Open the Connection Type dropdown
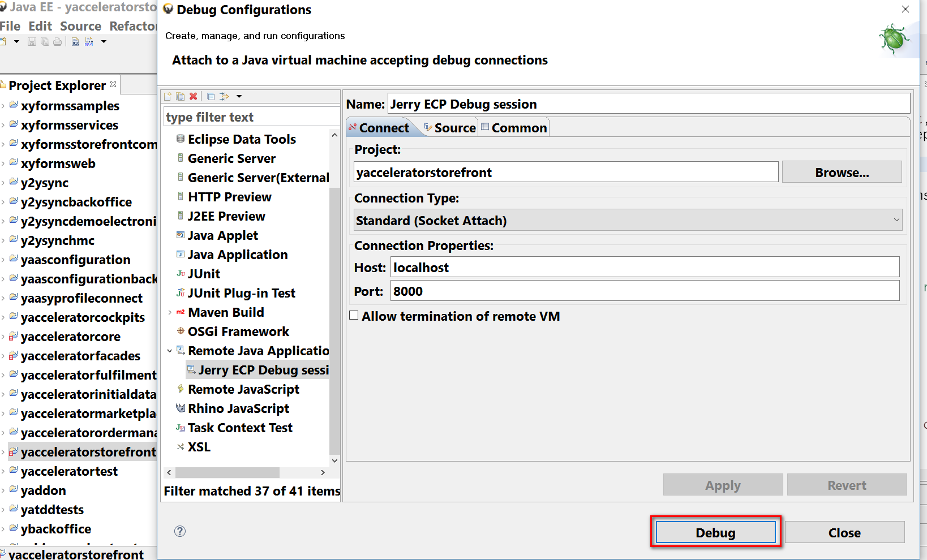This screenshot has width=927, height=560. point(628,220)
